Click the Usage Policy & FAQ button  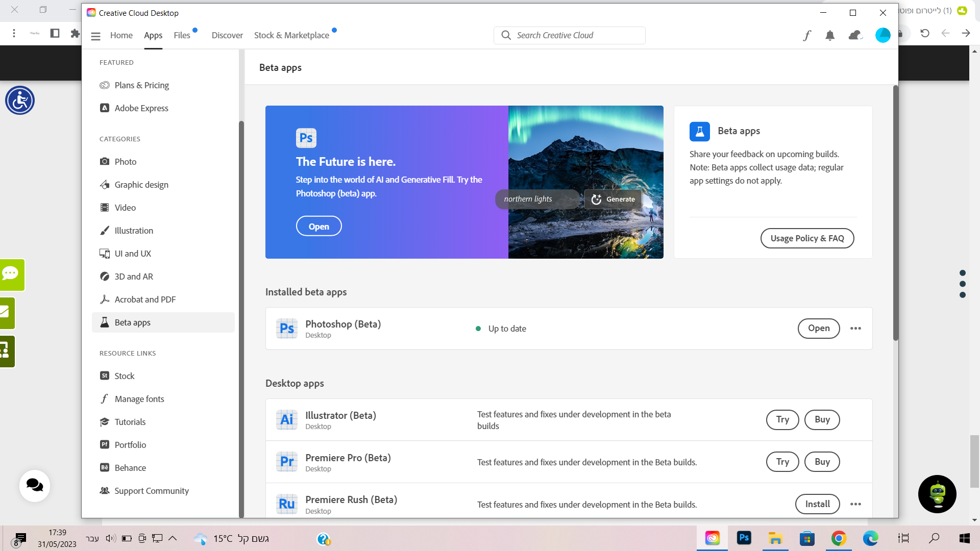coord(807,238)
